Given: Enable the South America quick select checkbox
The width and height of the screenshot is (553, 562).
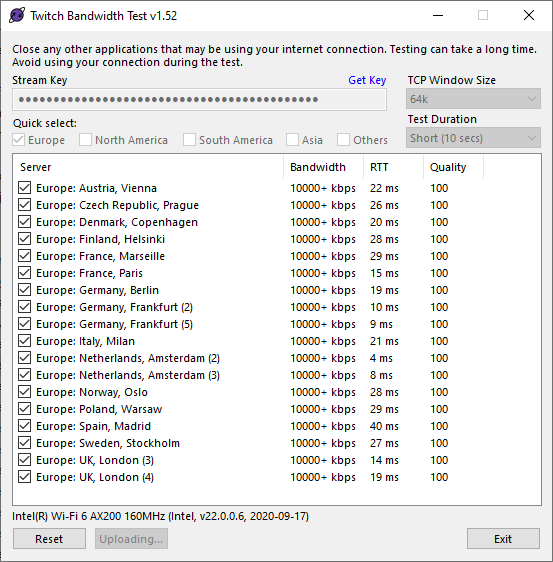Looking at the screenshot, I should tap(189, 140).
